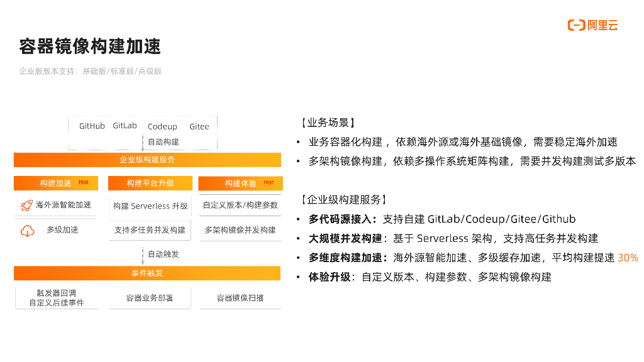Click the 自动触发 arrow label

[x=163, y=255]
